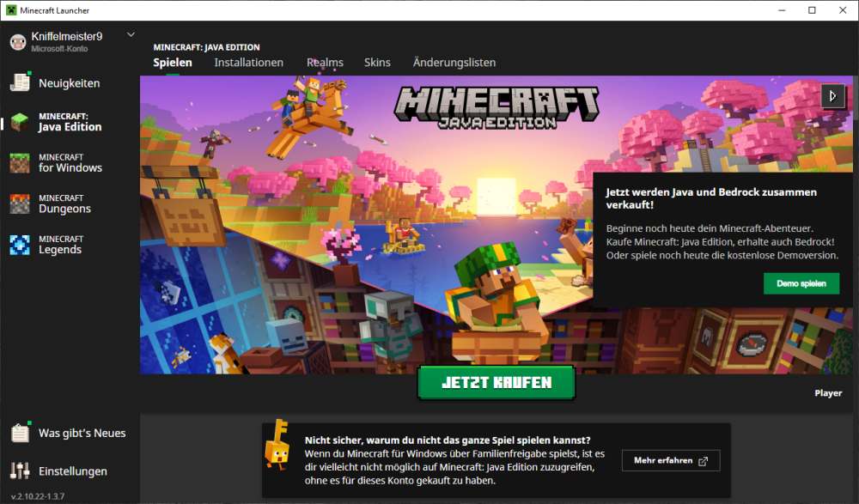Maximize the Minecraft Launcher window
This screenshot has height=504, width=859.
point(812,10)
